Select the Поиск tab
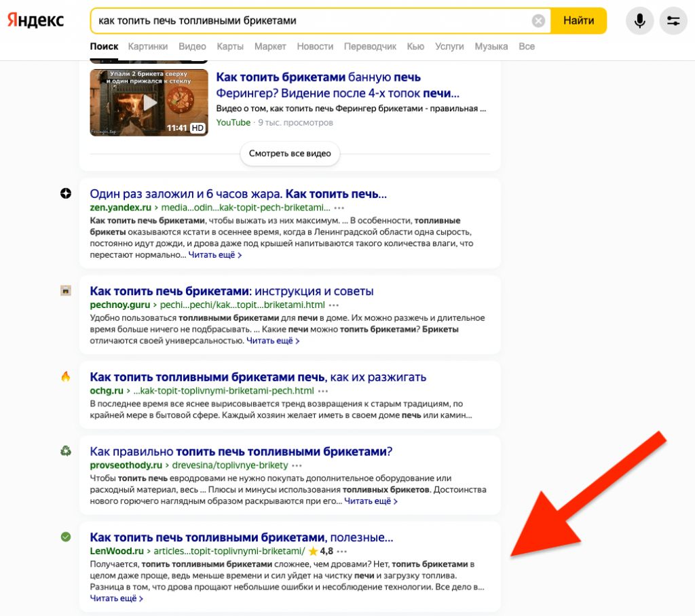This screenshot has height=616, width=695. (104, 47)
